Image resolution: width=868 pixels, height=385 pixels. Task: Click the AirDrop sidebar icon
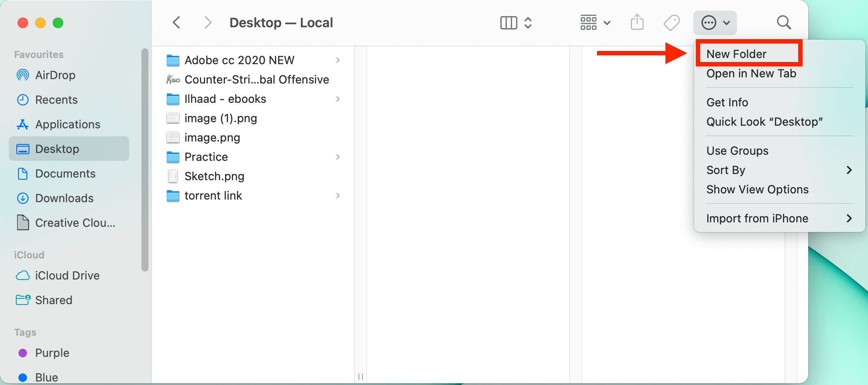coord(23,75)
